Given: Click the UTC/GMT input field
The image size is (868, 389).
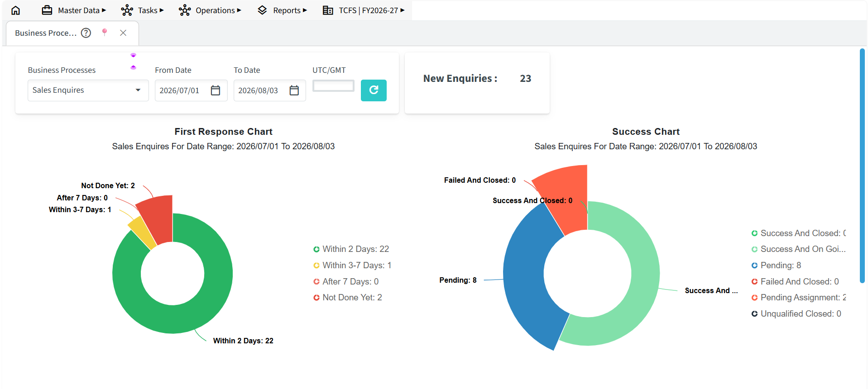Looking at the screenshot, I should [333, 86].
